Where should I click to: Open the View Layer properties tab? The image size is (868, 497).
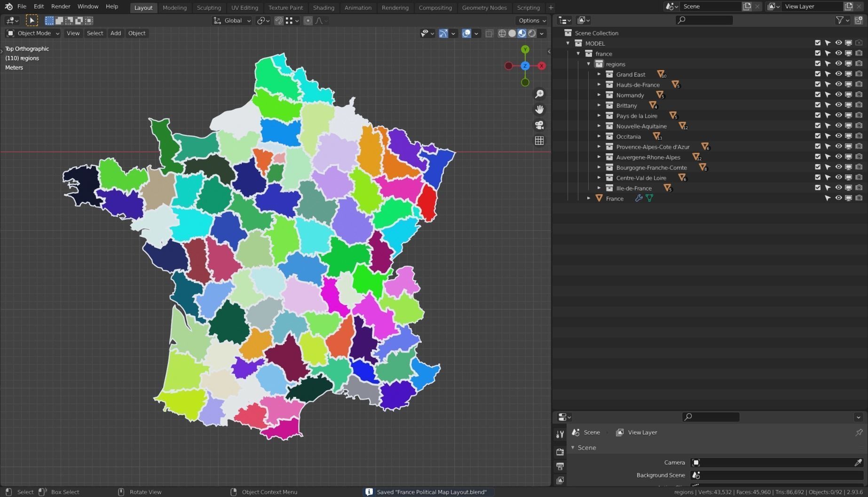pyautogui.click(x=560, y=480)
